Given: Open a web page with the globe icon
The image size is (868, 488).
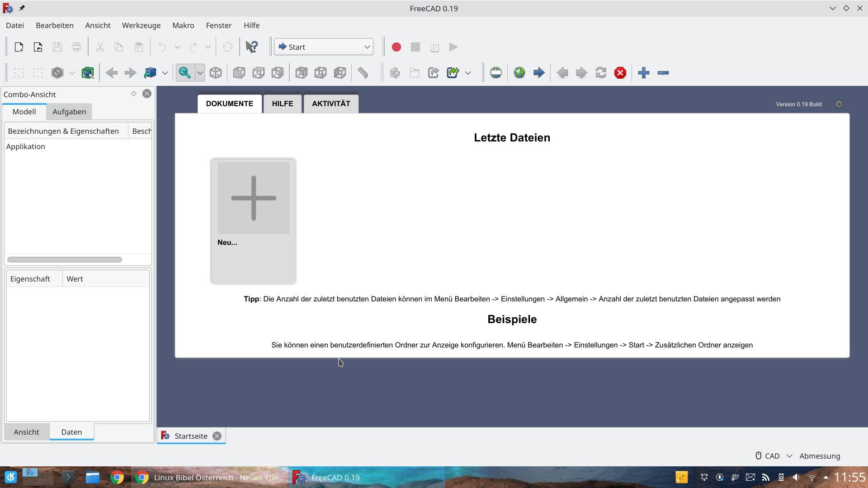Looking at the screenshot, I should 519,72.
